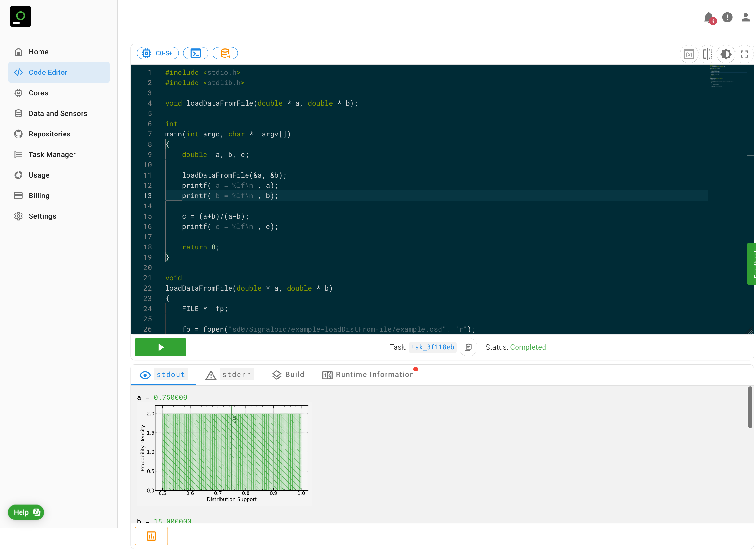Viewport: 756px width, 558px height.
Task: Open the data sources database icon
Action: tap(225, 53)
